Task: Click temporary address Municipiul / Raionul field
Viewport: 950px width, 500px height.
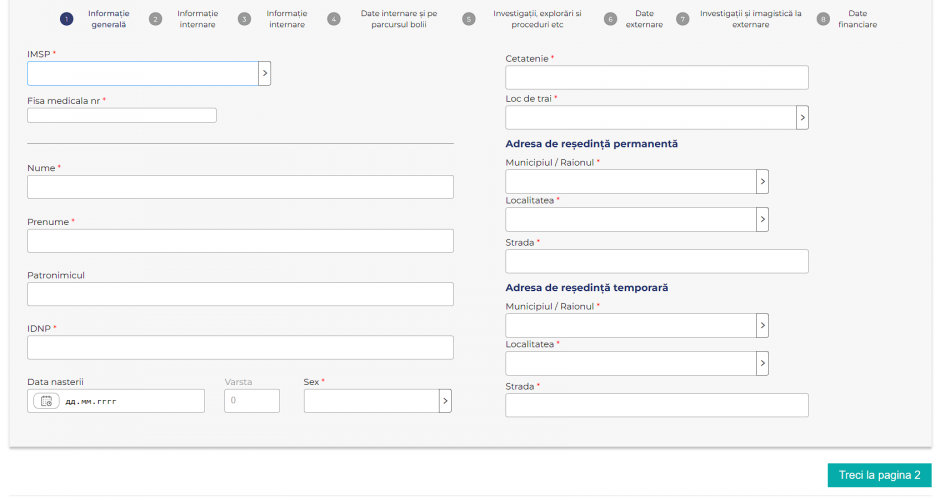Action: pos(631,325)
